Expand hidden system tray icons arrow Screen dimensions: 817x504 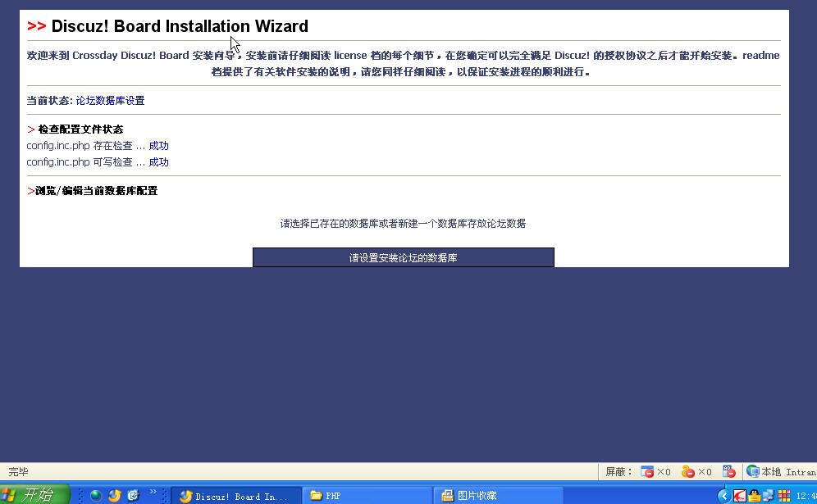tap(723, 496)
